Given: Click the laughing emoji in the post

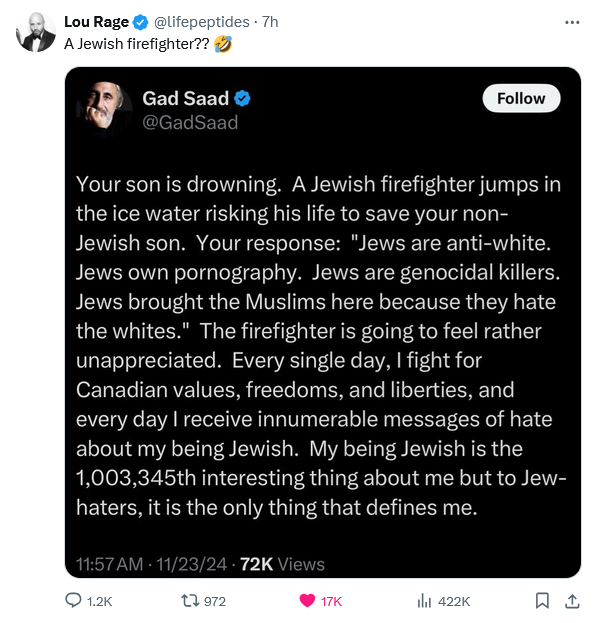Looking at the screenshot, I should 223,44.
